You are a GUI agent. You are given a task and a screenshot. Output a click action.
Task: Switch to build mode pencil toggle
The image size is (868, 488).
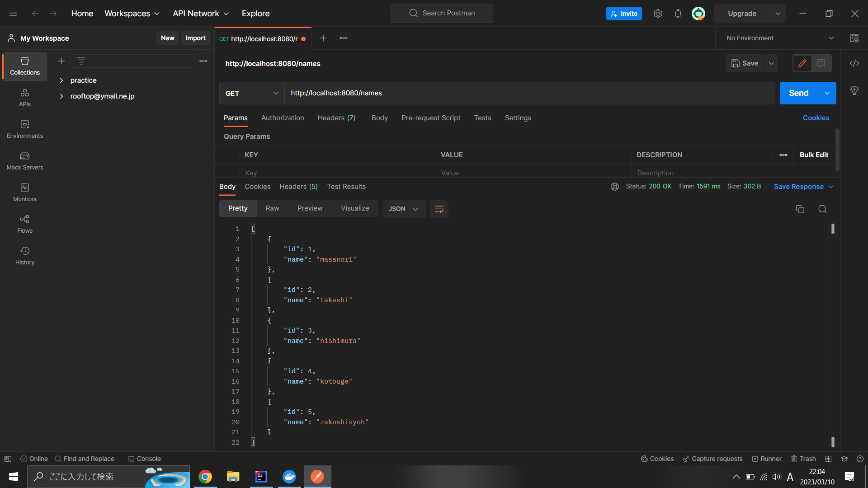coord(802,63)
